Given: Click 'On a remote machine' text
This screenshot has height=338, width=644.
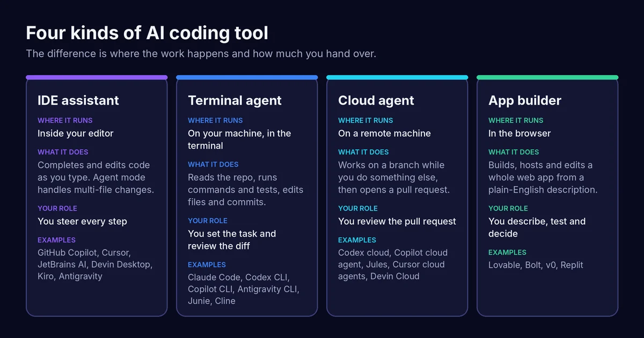Looking at the screenshot, I should 384,133.
